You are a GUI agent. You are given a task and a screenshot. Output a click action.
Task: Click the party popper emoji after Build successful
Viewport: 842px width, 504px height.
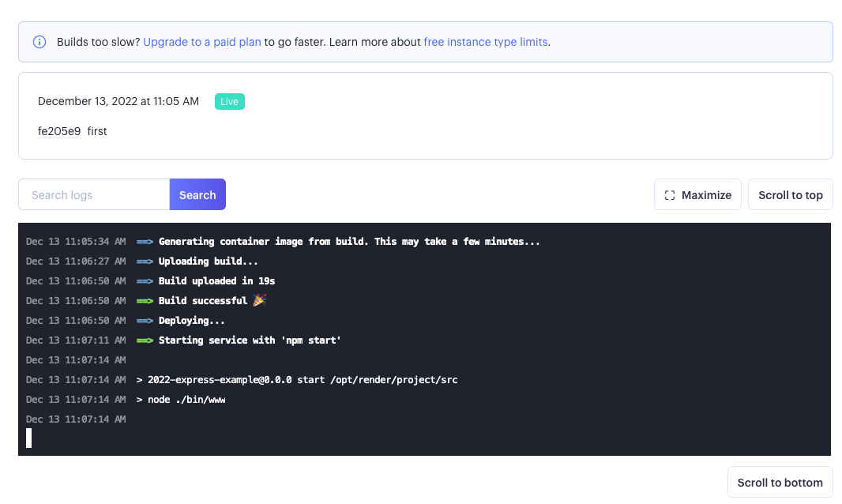click(x=259, y=301)
